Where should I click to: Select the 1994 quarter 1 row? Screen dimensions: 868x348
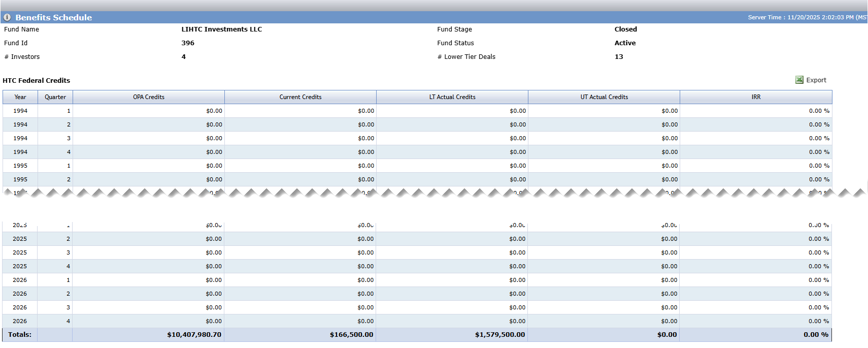tap(417, 111)
